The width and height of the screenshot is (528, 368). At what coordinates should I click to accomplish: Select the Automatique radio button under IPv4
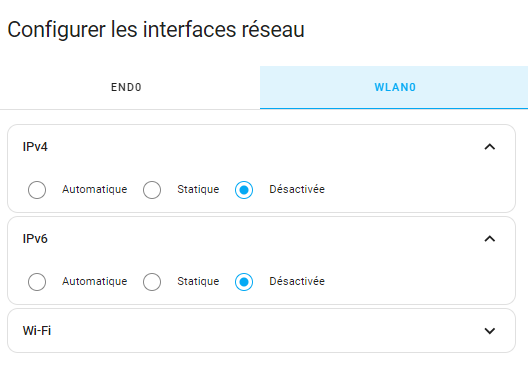tap(37, 190)
